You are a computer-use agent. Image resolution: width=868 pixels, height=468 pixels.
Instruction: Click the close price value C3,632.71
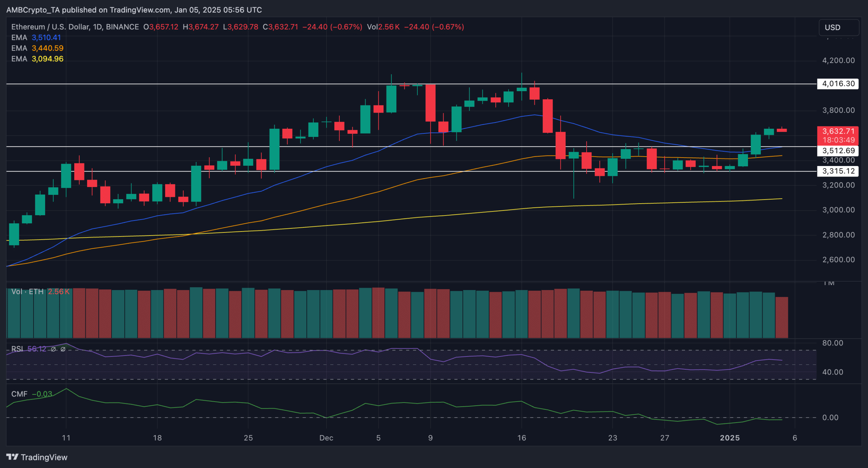point(280,27)
